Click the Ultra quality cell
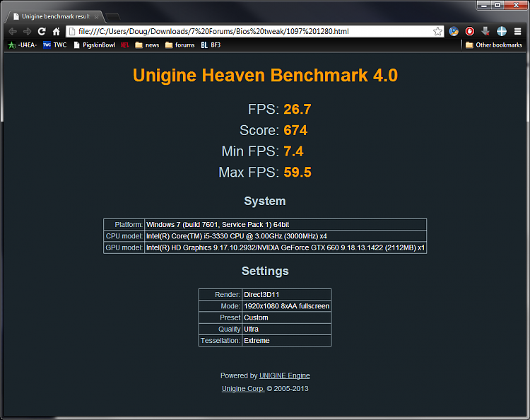This screenshot has width=530, height=420. (286, 329)
